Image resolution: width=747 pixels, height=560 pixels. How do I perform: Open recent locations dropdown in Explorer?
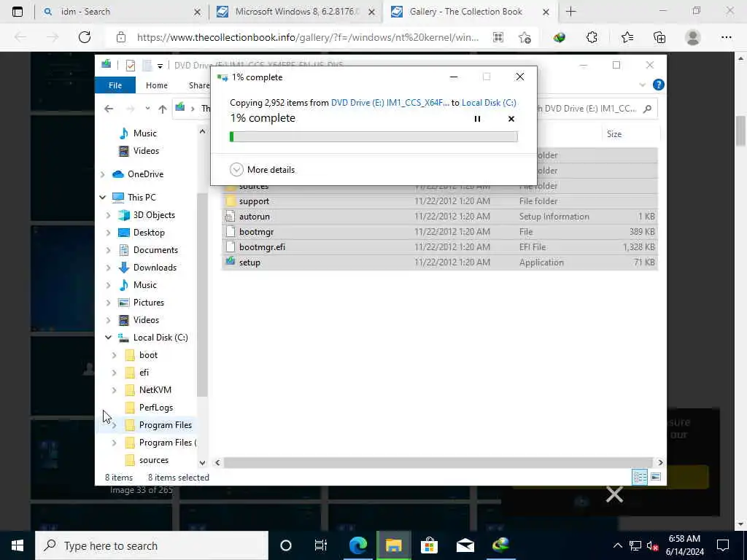pyautogui.click(x=147, y=109)
